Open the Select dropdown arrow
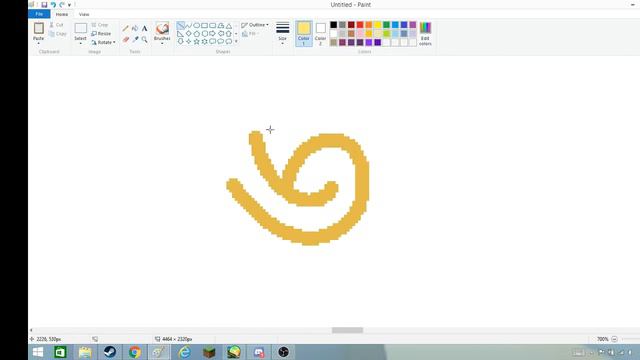 [80, 43]
